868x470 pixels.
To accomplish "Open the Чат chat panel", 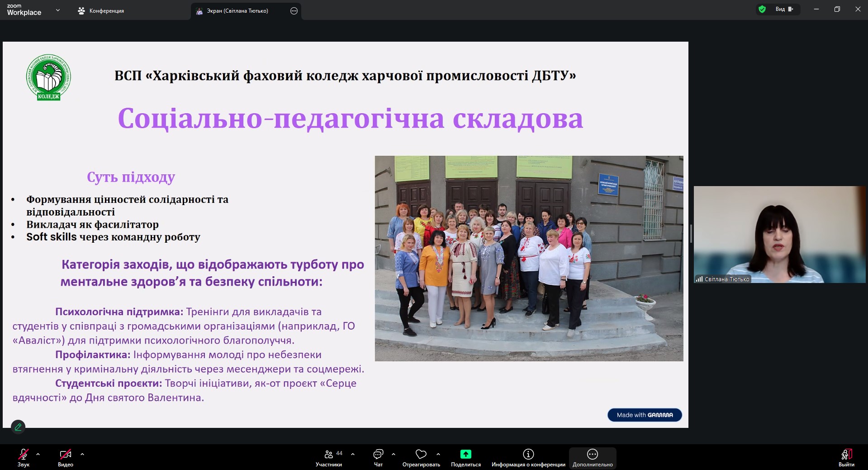I will (x=378, y=455).
